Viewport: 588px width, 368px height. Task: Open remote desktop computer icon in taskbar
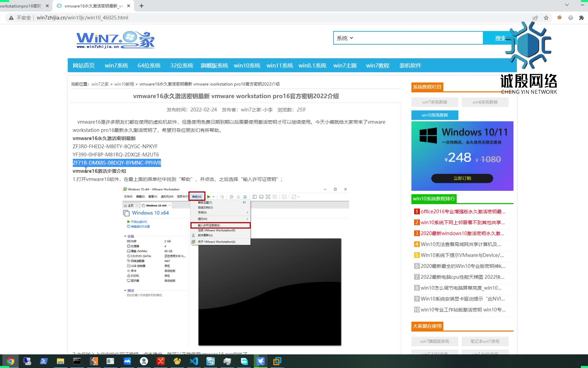(27, 361)
